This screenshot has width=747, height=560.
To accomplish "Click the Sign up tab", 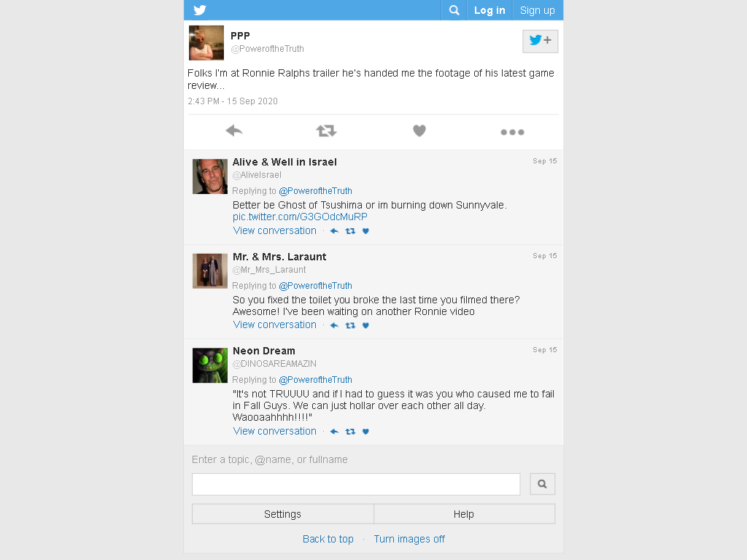I will 538,10.
